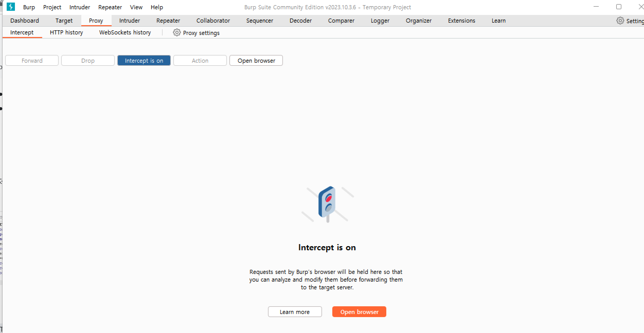Expand the Intruder menu in menu bar
The image size is (644, 333).
(x=79, y=7)
